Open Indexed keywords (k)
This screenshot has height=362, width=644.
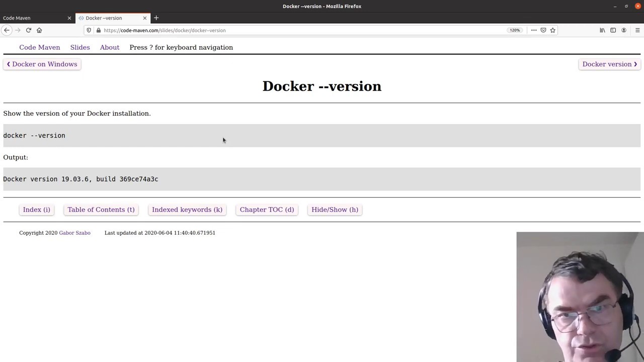[x=187, y=210]
